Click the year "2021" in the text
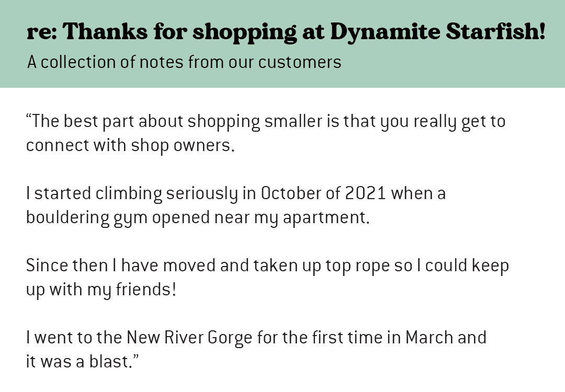This screenshot has width=565, height=392. [x=365, y=194]
